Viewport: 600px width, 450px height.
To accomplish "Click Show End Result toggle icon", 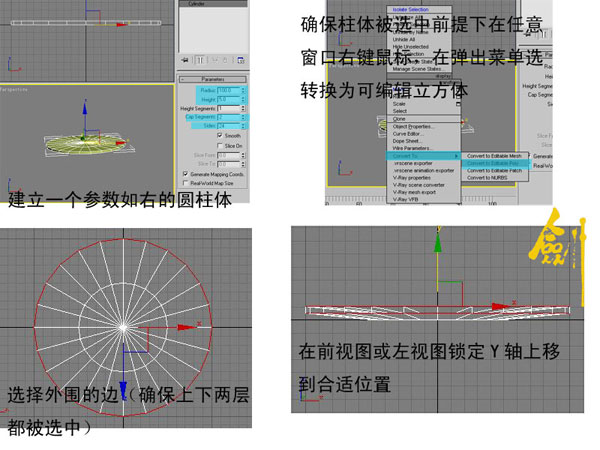I will [x=201, y=60].
